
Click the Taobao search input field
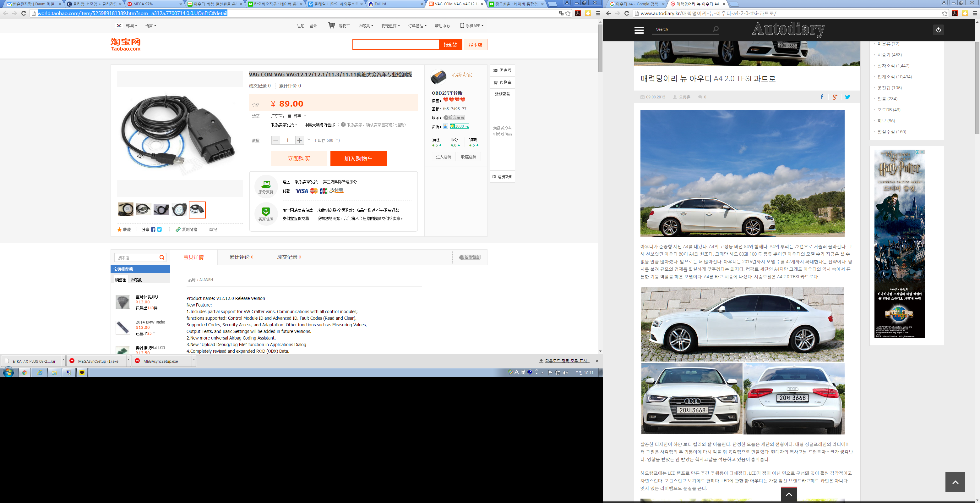(395, 45)
